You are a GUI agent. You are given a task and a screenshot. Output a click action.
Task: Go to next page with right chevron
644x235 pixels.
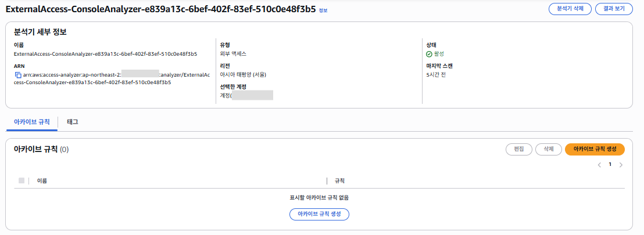(621, 165)
